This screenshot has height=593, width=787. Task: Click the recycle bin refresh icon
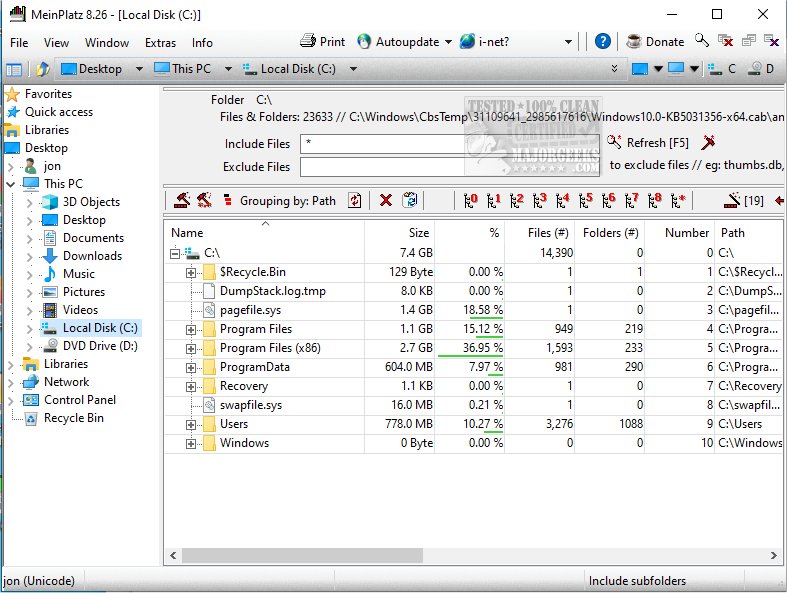[410, 200]
